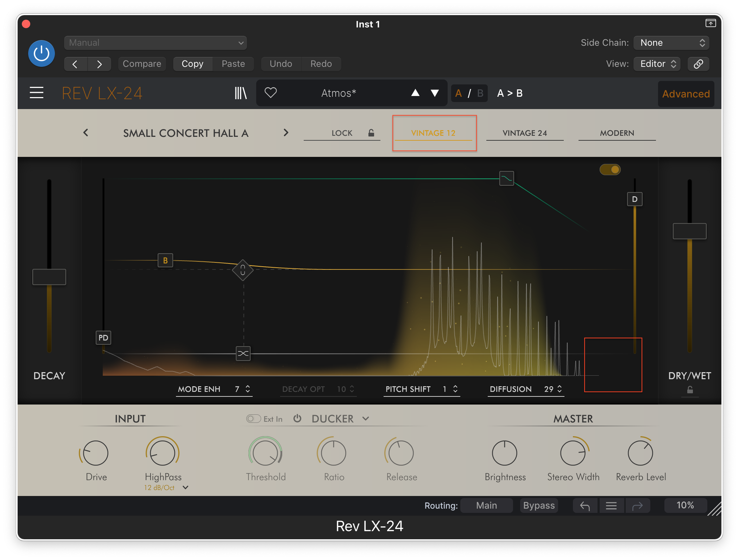The width and height of the screenshot is (739, 560).
Task: Click the Paste button
Action: [x=233, y=64]
